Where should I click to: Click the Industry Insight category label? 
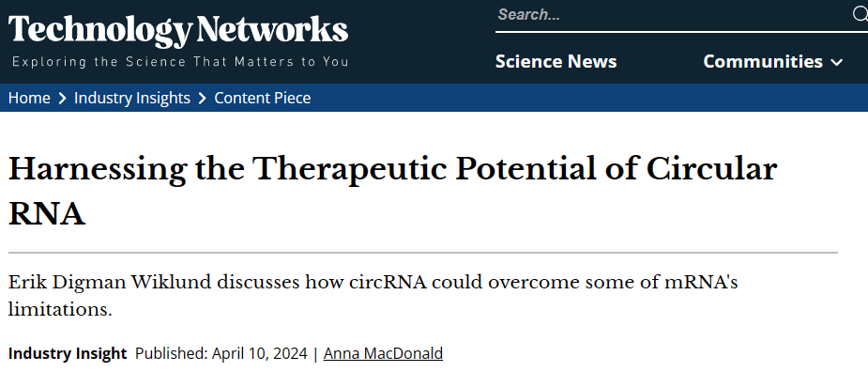pyautogui.click(x=68, y=354)
